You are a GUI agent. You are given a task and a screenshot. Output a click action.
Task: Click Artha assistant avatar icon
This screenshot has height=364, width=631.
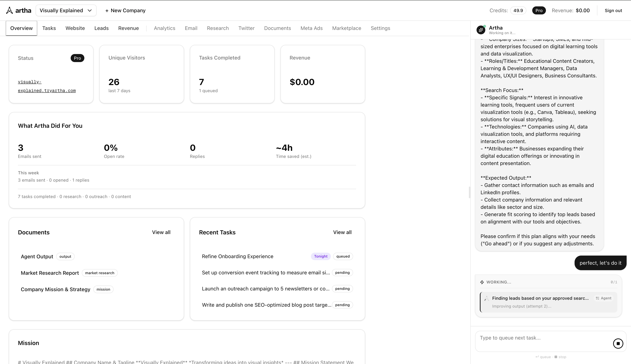[481, 30]
